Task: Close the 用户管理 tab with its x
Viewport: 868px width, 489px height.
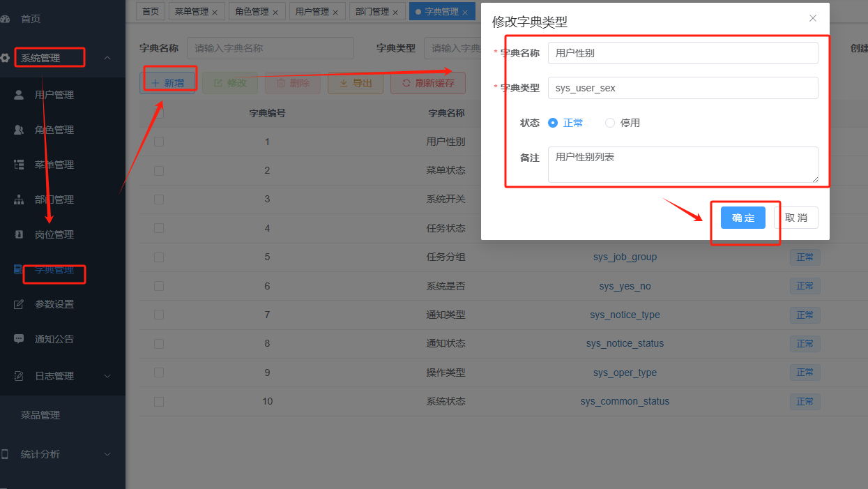Action: [x=335, y=12]
